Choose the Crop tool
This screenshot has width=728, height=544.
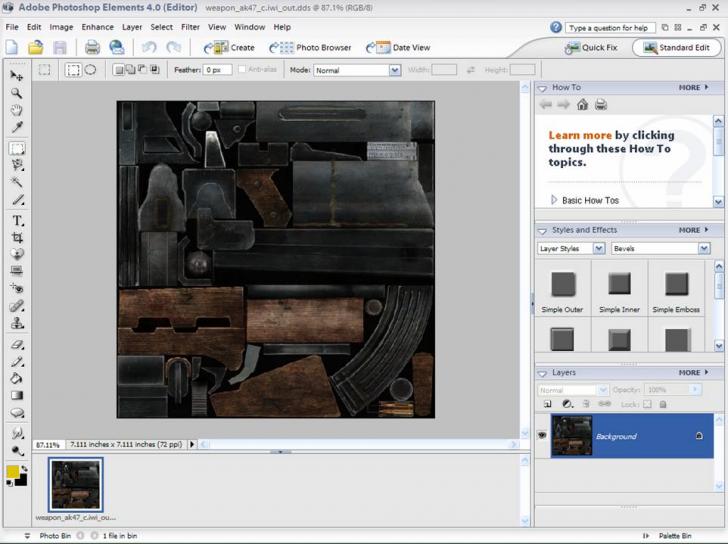pyautogui.click(x=17, y=238)
